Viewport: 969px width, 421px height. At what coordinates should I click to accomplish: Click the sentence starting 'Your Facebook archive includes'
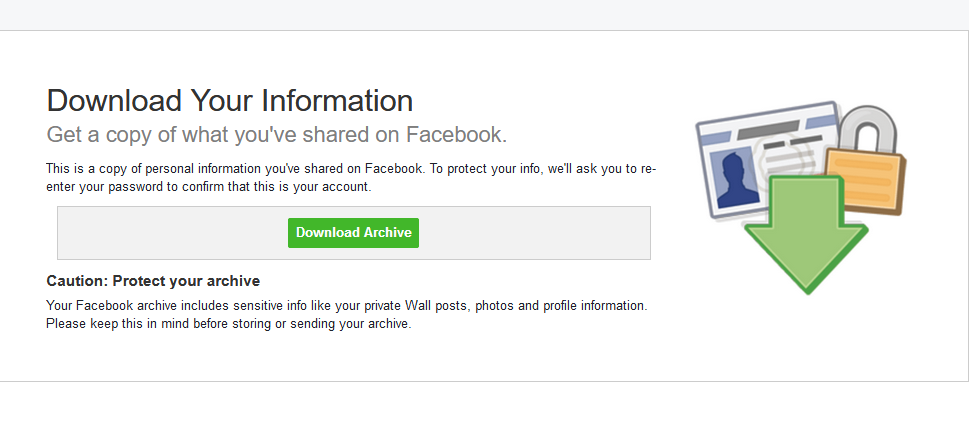[346, 305]
